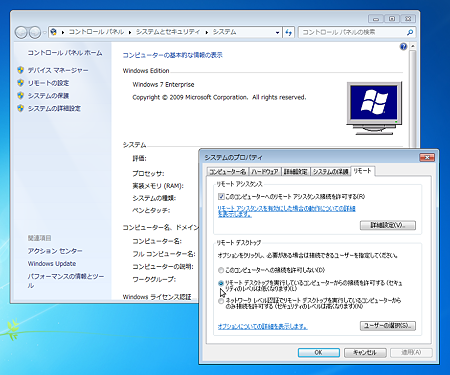Click OK in System Properties dialog
This screenshot has height=375, width=450.
(x=319, y=352)
